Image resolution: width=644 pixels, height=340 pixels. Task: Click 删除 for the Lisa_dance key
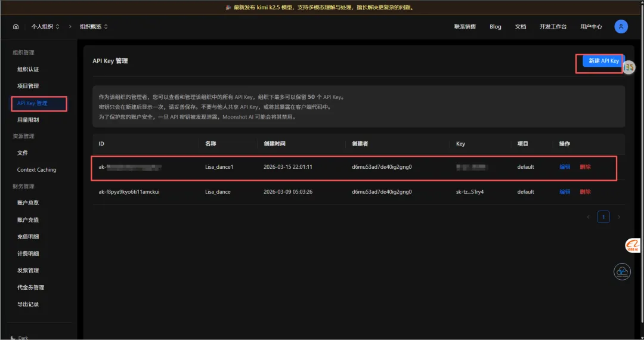(586, 192)
